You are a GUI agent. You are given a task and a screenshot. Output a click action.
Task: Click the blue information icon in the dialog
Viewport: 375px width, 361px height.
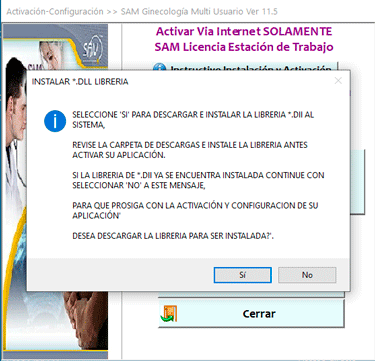click(x=55, y=121)
